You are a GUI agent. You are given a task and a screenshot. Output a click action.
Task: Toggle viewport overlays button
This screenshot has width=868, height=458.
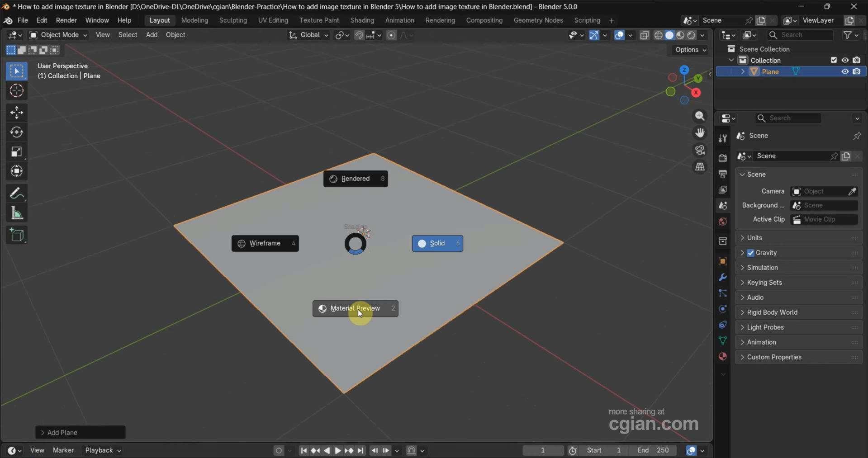pos(619,35)
